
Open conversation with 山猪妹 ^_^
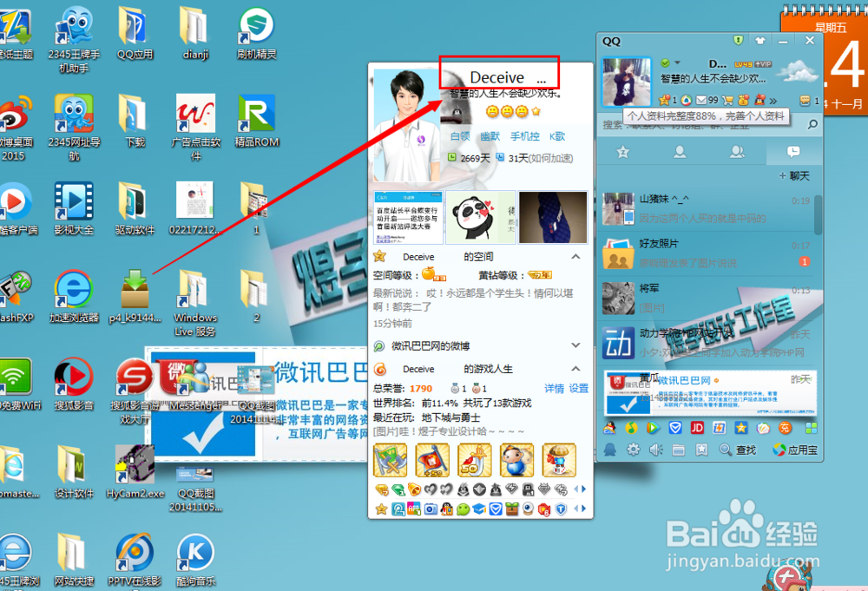(x=705, y=208)
